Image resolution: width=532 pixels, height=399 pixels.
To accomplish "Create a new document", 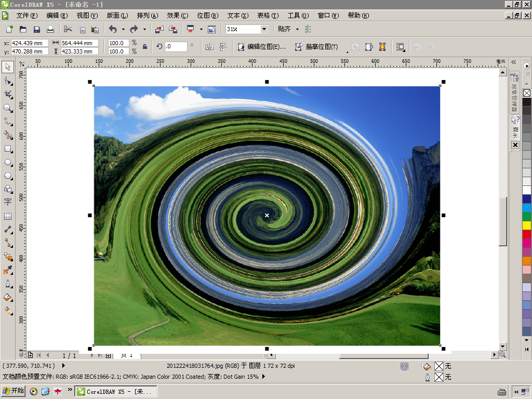I will click(x=9, y=29).
